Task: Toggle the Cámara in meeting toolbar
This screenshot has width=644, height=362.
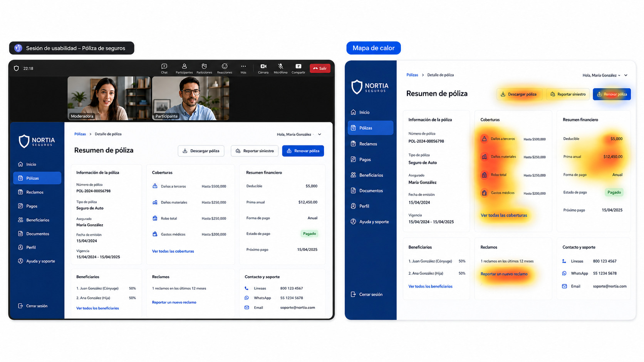Action: pyautogui.click(x=263, y=68)
